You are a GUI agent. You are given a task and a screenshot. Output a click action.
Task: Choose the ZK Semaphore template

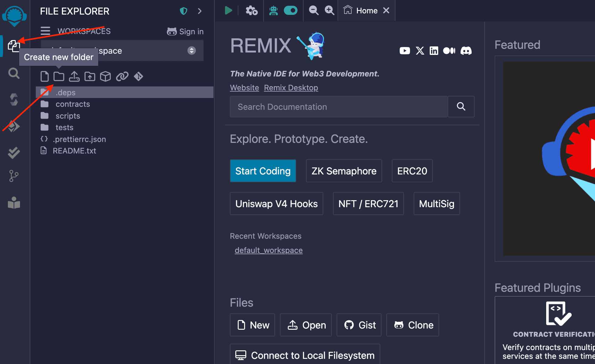(x=344, y=171)
